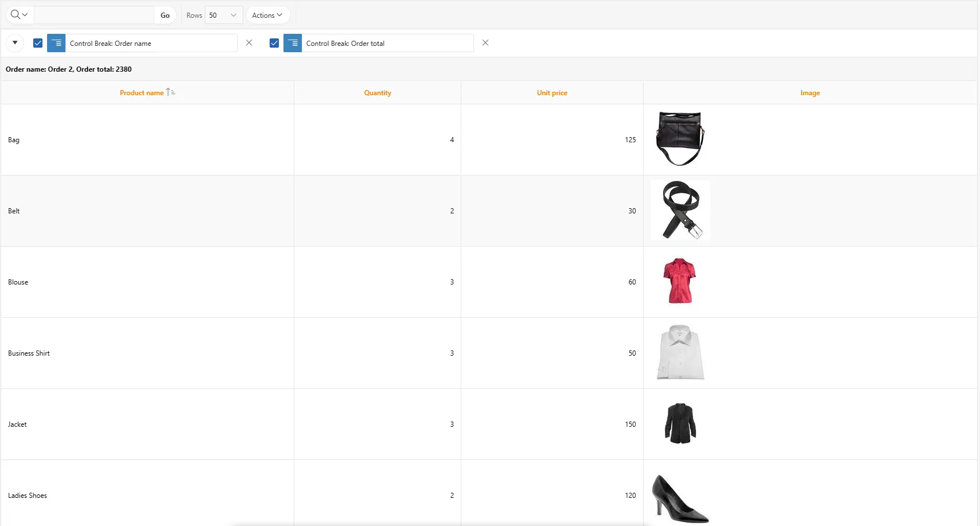
Task: Open the search column selector magnifier
Action: point(19,15)
